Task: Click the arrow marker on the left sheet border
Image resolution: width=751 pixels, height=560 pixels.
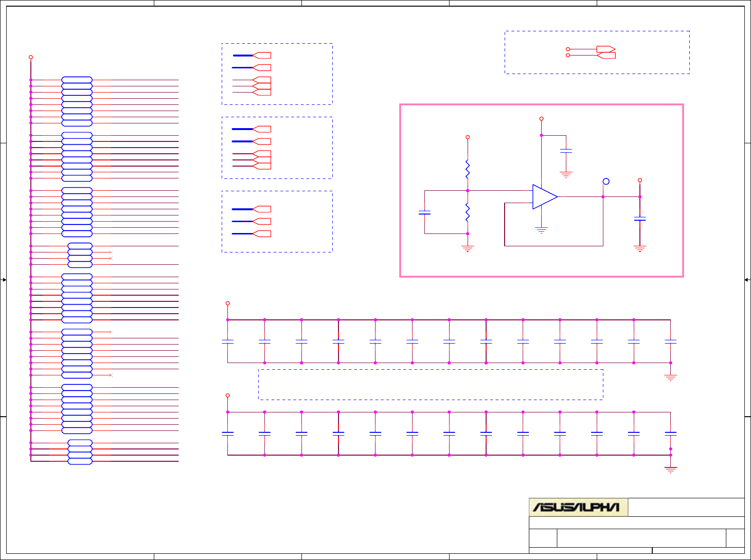Action: (x=4, y=280)
